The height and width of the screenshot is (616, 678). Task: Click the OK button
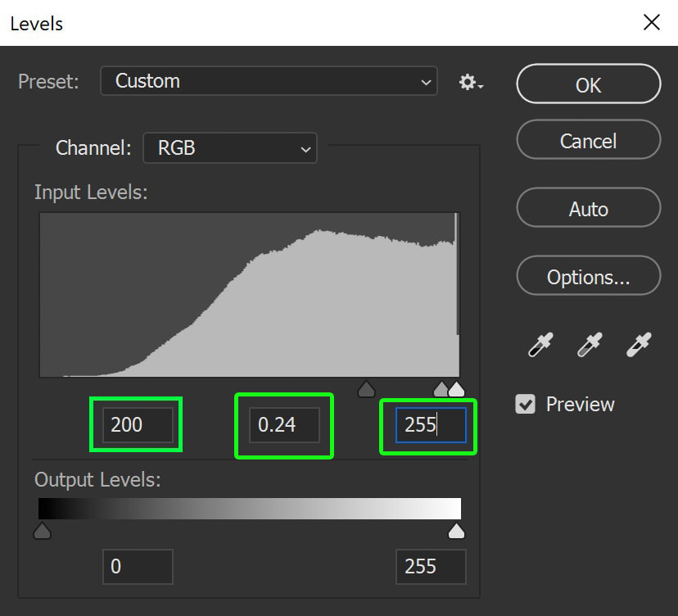tap(589, 84)
